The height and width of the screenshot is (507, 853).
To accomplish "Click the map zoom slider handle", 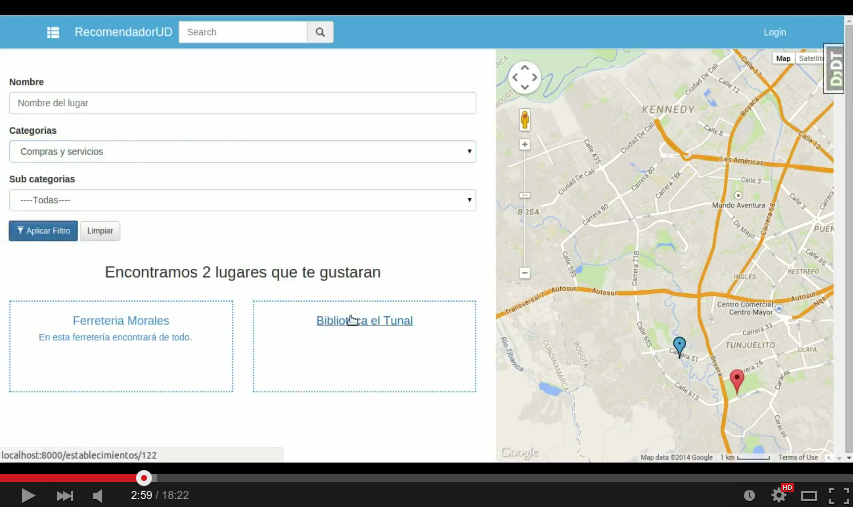I will [x=524, y=195].
